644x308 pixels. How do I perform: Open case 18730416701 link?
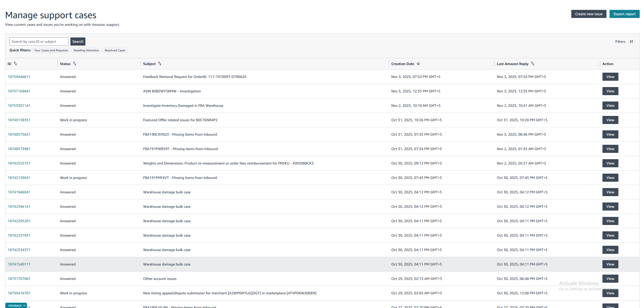[19, 293]
